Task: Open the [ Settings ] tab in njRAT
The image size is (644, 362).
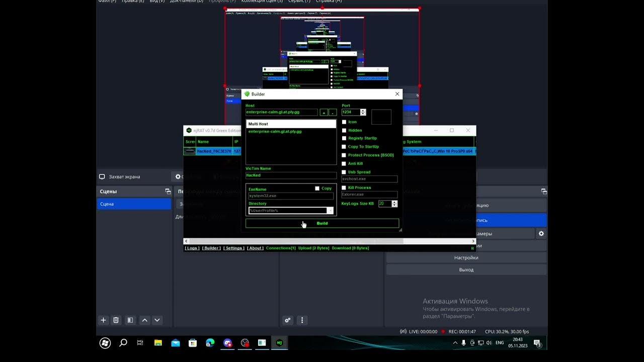Action: pos(234,248)
